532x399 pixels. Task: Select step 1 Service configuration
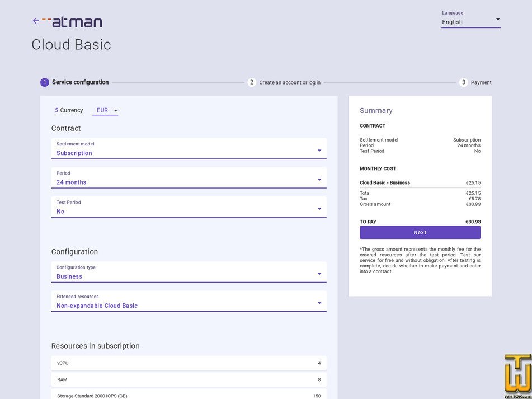pyautogui.click(x=74, y=82)
